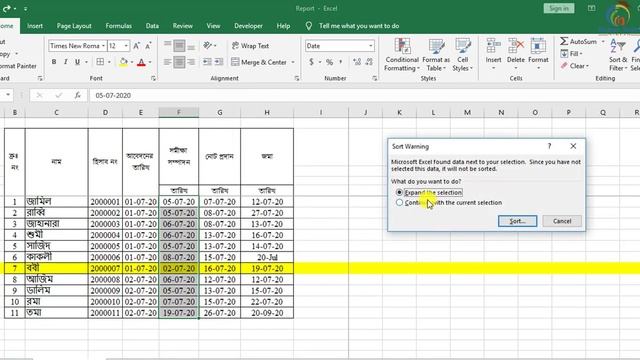Screen dimensions: 640x360
Task: Increase indent icon
Action: [x=219, y=62]
